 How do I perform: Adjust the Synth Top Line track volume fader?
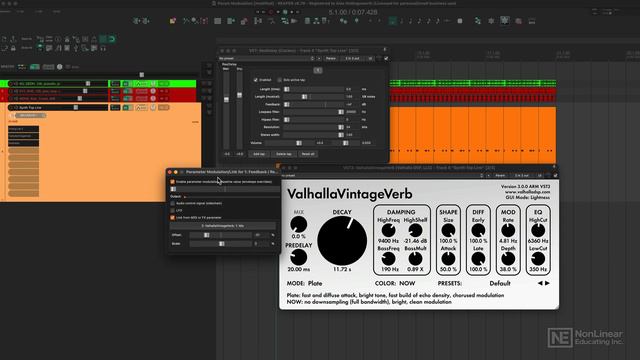(76, 107)
